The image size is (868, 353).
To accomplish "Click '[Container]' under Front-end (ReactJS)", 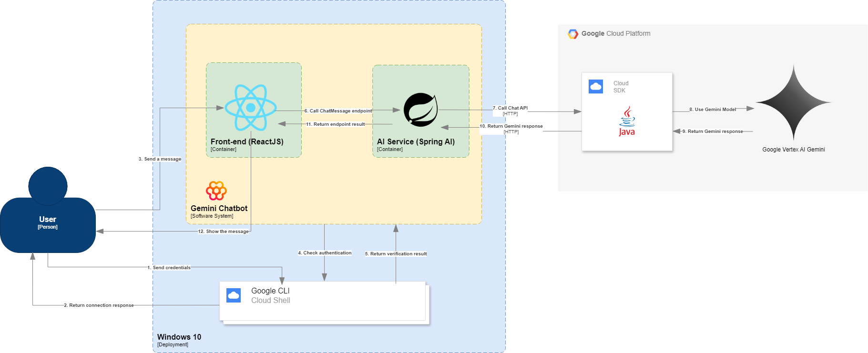I will 223,150.
